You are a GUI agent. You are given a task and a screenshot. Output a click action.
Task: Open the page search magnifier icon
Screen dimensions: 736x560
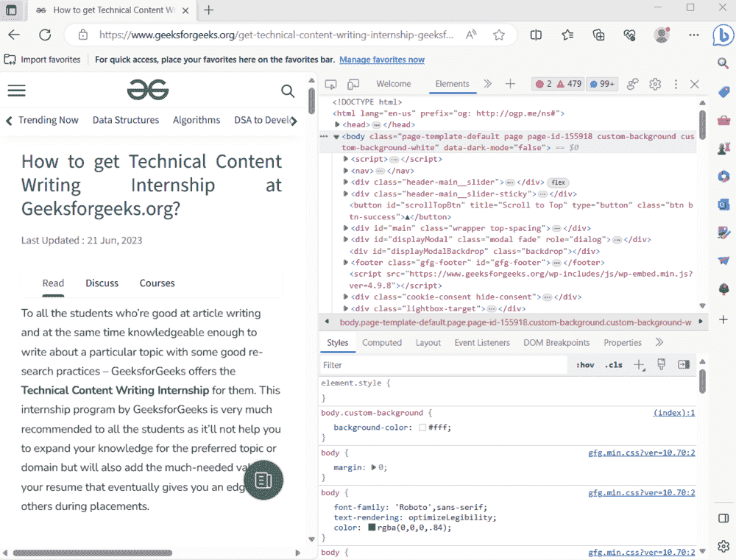pyautogui.click(x=288, y=91)
